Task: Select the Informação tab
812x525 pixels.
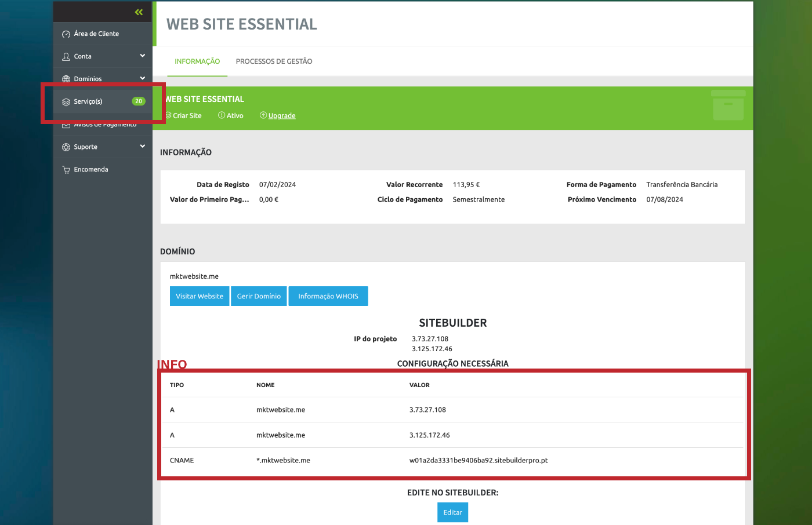Action: [x=197, y=61]
